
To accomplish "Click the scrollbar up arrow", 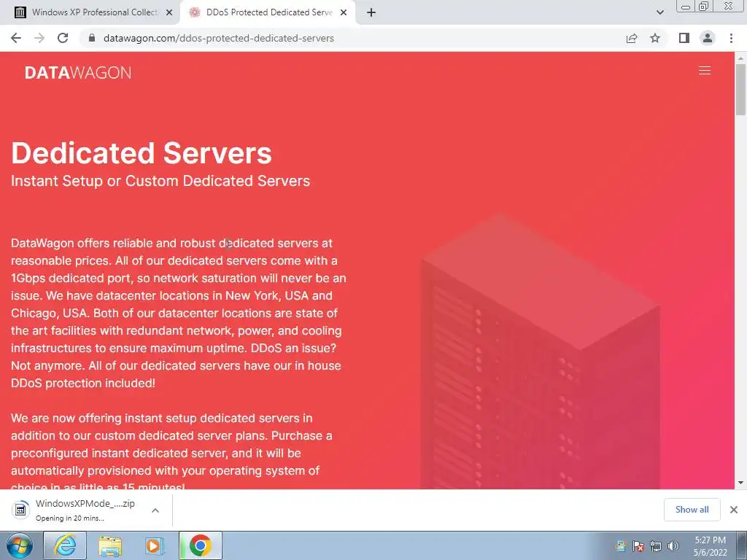I will pyautogui.click(x=740, y=58).
